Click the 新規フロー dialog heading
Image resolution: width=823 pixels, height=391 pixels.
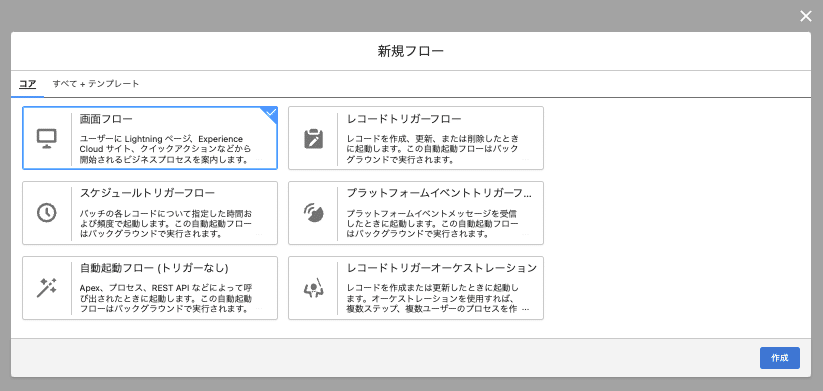click(x=411, y=51)
